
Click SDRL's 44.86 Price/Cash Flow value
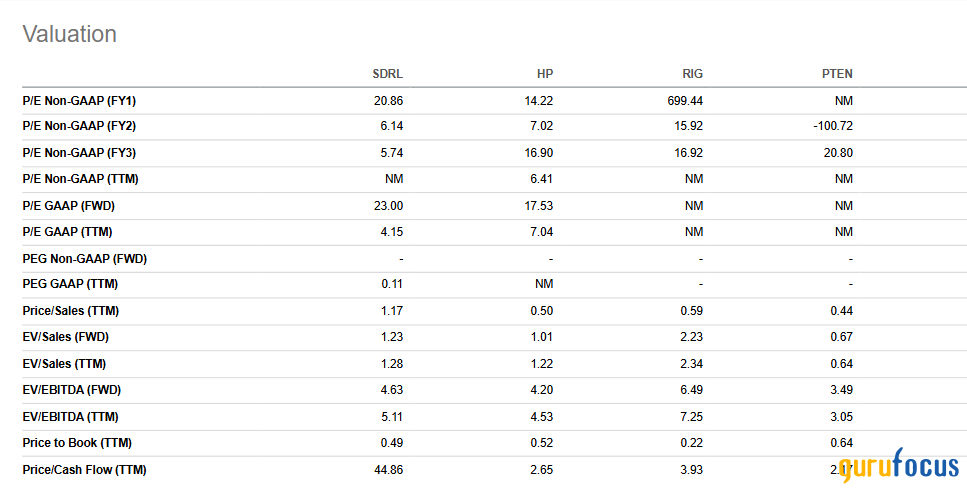coord(386,469)
